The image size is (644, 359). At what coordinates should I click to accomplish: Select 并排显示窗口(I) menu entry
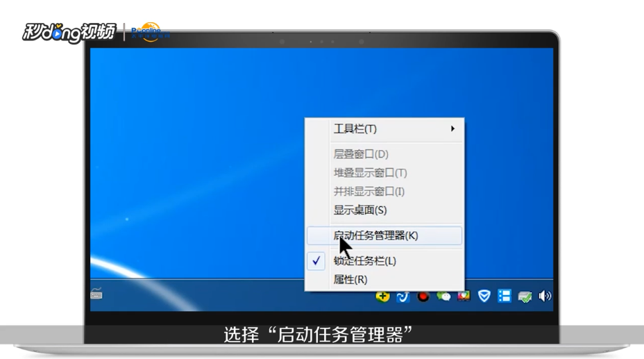(x=384, y=192)
